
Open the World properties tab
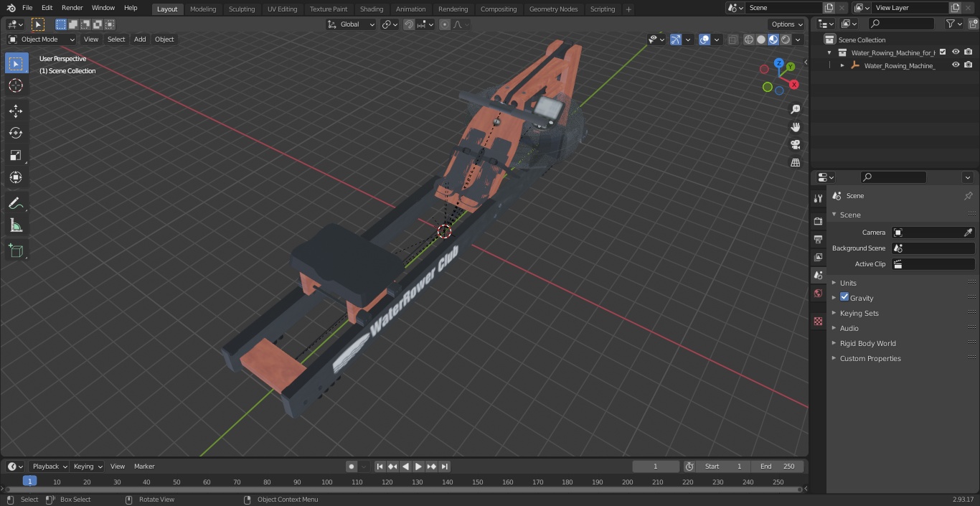(x=818, y=293)
